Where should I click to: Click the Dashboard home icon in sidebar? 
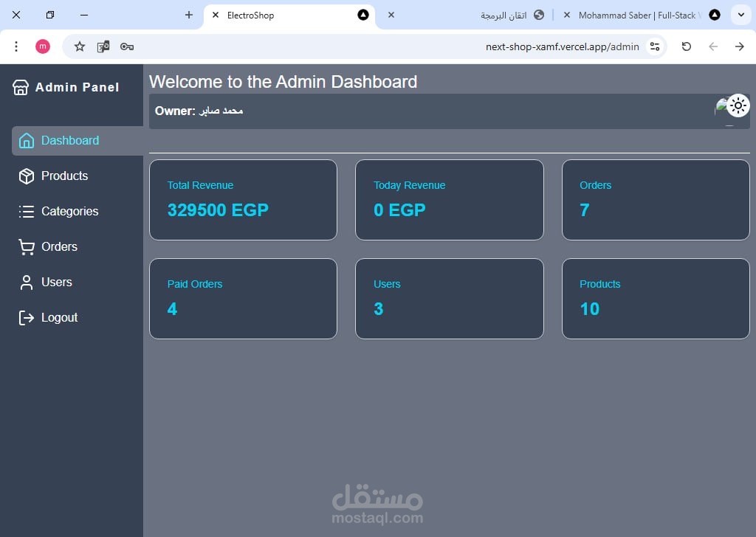27,141
